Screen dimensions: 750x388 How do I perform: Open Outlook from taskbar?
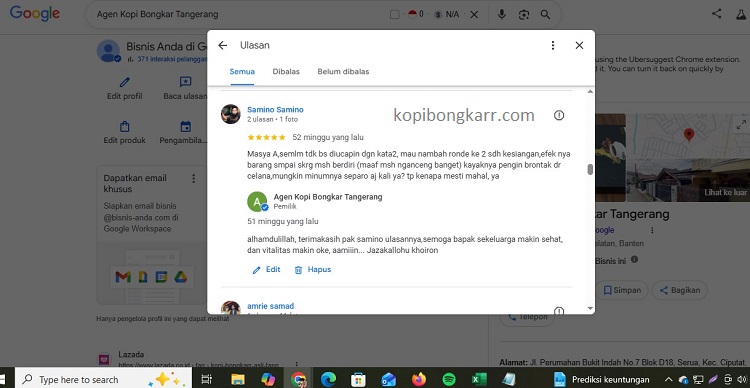[x=388, y=379]
